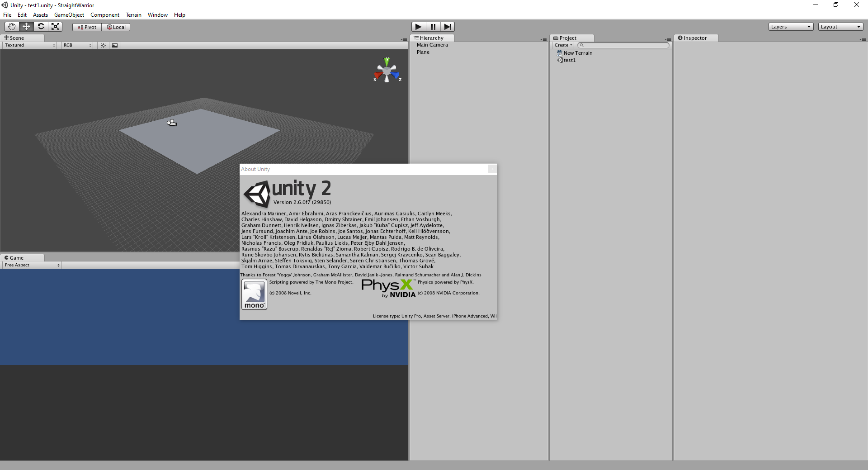Select the Inspector tab
Screen dimensions: 868x470
click(x=696, y=38)
